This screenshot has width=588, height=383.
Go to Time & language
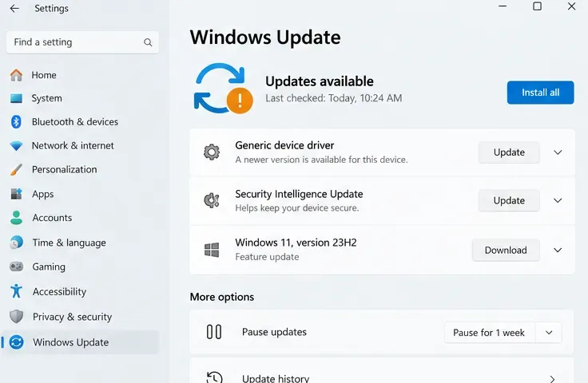[x=80, y=243]
